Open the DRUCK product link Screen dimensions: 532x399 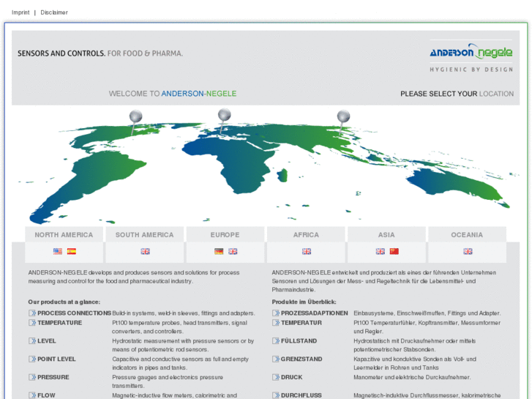tap(291, 377)
